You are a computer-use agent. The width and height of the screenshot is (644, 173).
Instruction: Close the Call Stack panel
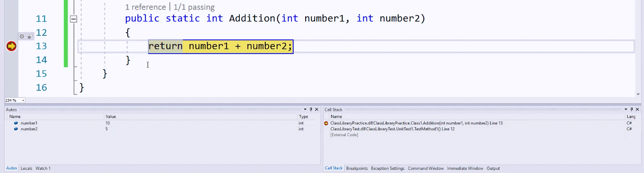coord(638,109)
